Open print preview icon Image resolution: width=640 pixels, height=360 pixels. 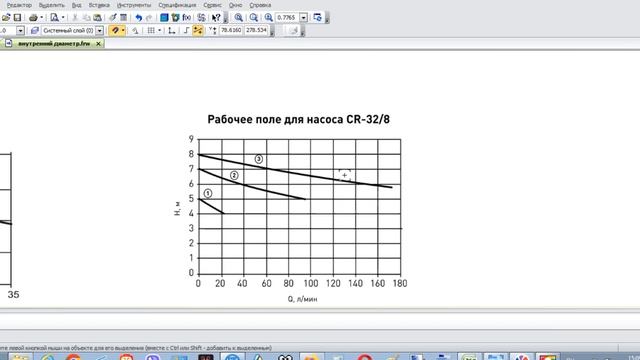click(x=54, y=18)
